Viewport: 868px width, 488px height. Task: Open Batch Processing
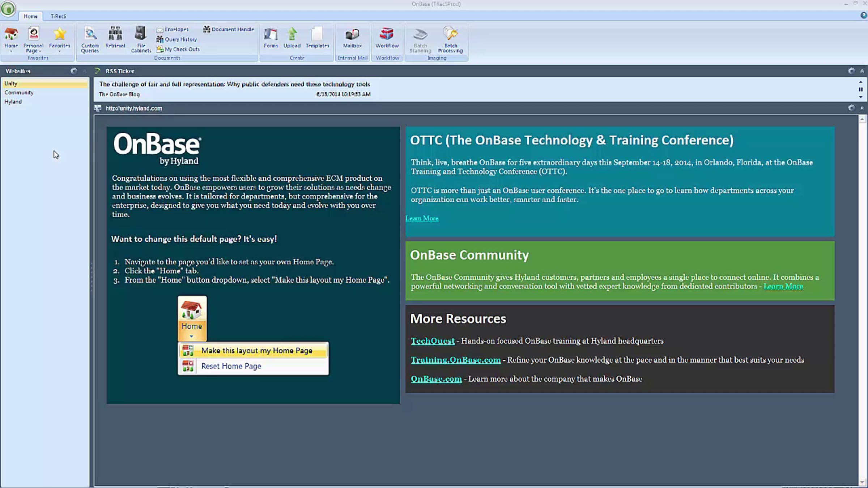[450, 40]
